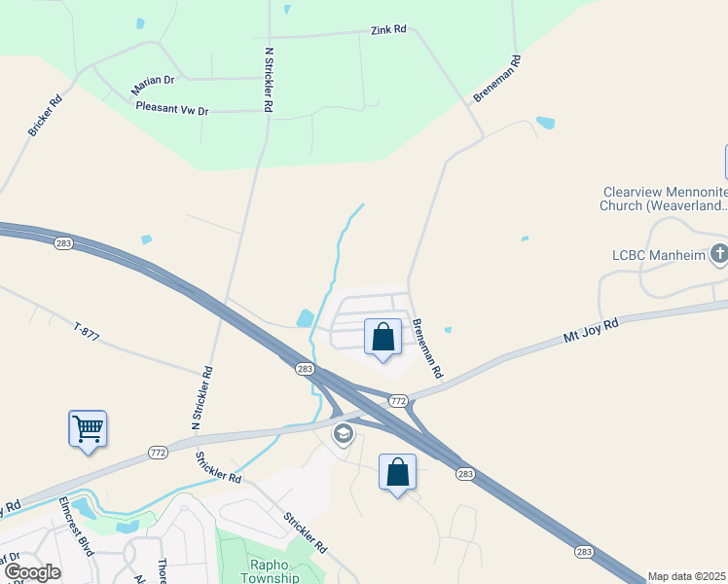Open the Map data ©2025 attribution
This screenshot has height=584, width=728.
click(x=686, y=576)
